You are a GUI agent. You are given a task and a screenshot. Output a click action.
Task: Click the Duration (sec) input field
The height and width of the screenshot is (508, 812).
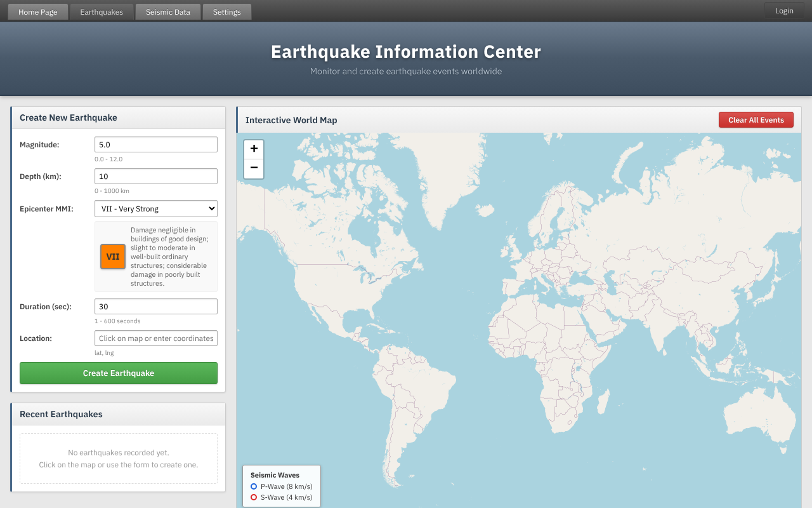155,306
